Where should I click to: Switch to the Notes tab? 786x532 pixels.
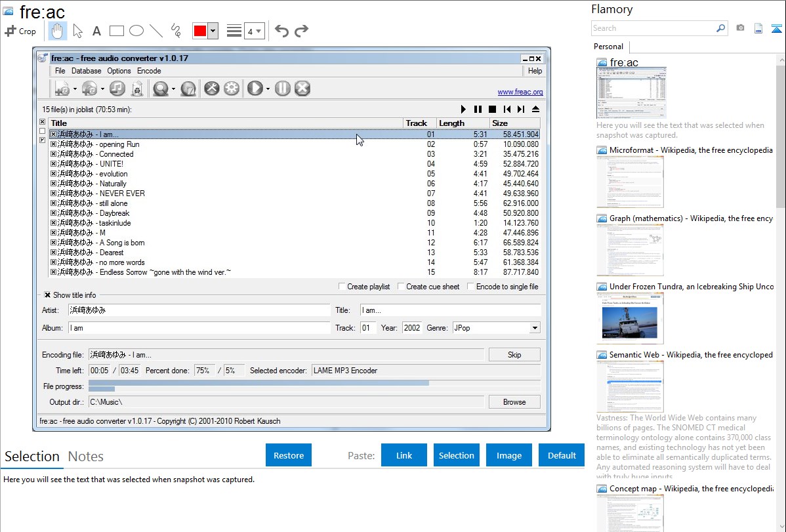tap(86, 457)
